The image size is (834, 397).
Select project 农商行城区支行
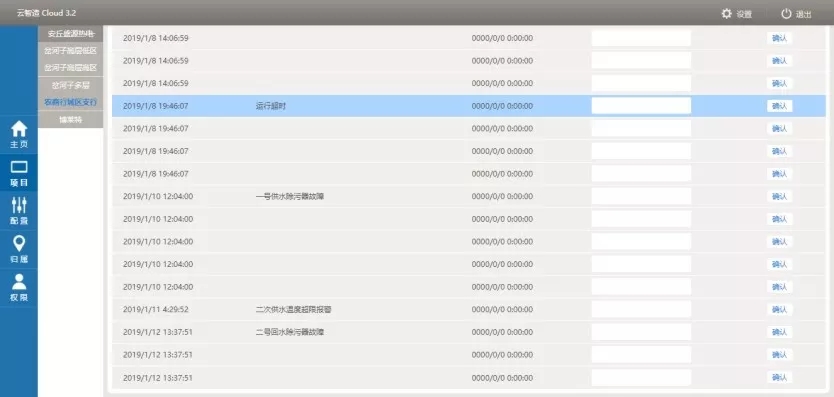(70, 102)
